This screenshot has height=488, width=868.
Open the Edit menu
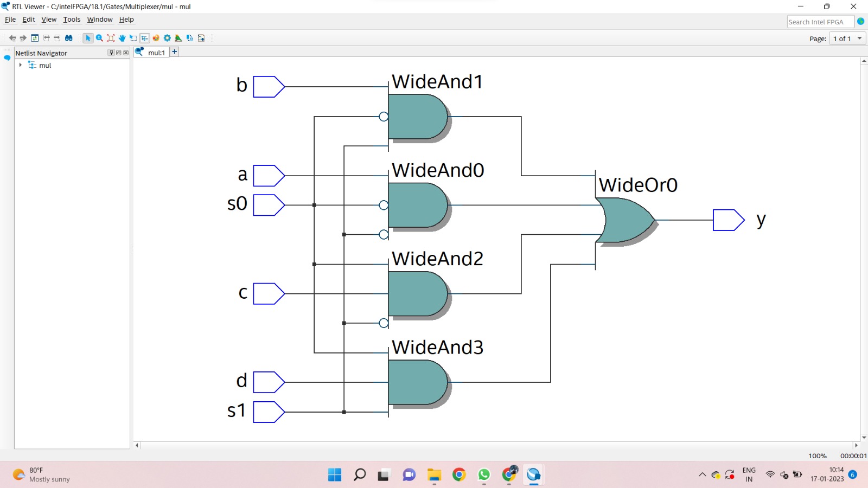(x=29, y=20)
